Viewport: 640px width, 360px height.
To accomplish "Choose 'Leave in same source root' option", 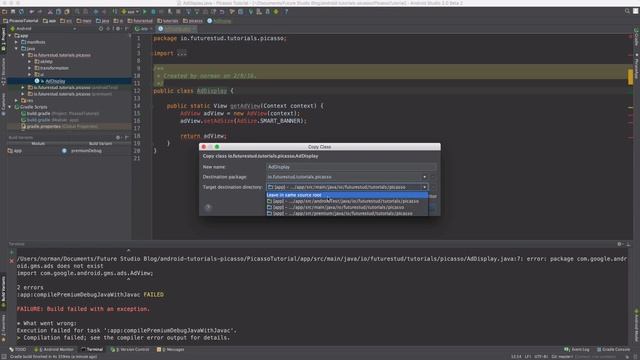I will tap(347, 195).
